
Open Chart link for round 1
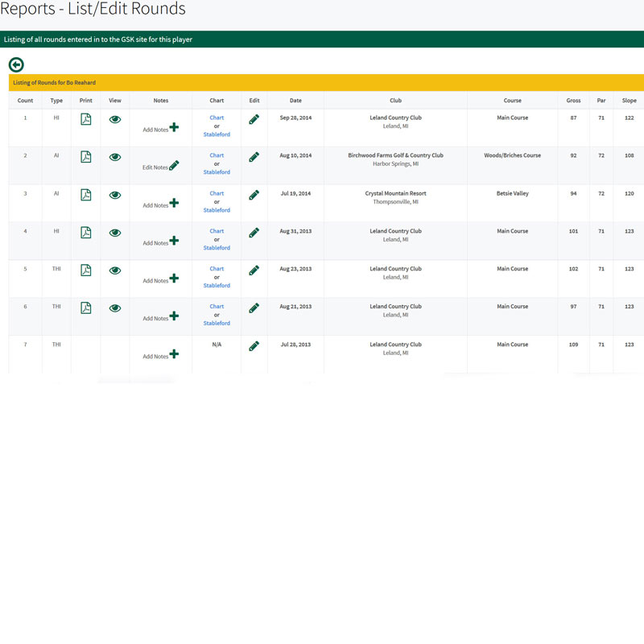tap(217, 118)
